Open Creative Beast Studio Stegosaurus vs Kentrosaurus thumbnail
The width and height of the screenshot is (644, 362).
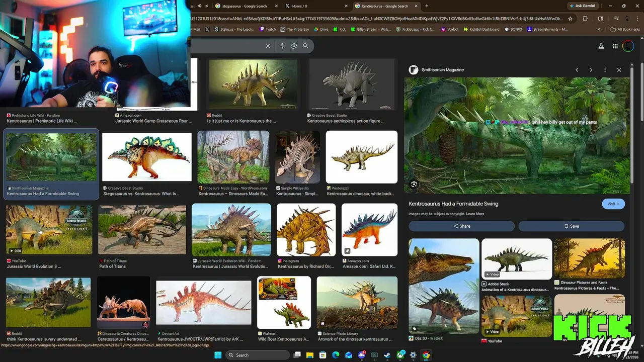click(x=147, y=157)
